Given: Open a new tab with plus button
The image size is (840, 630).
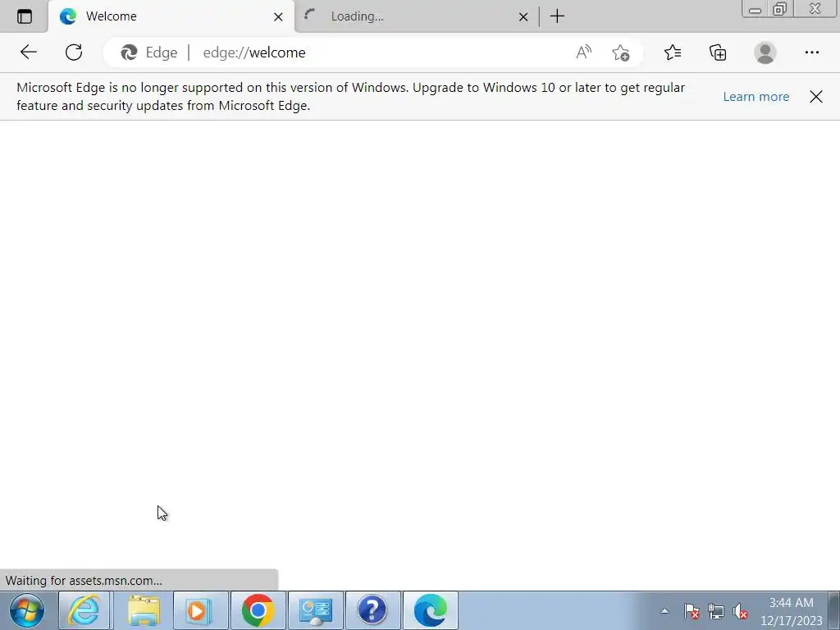Looking at the screenshot, I should 557,16.
